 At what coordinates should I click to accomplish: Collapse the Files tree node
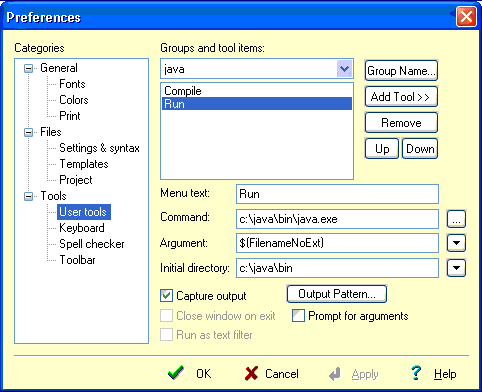[x=29, y=133]
